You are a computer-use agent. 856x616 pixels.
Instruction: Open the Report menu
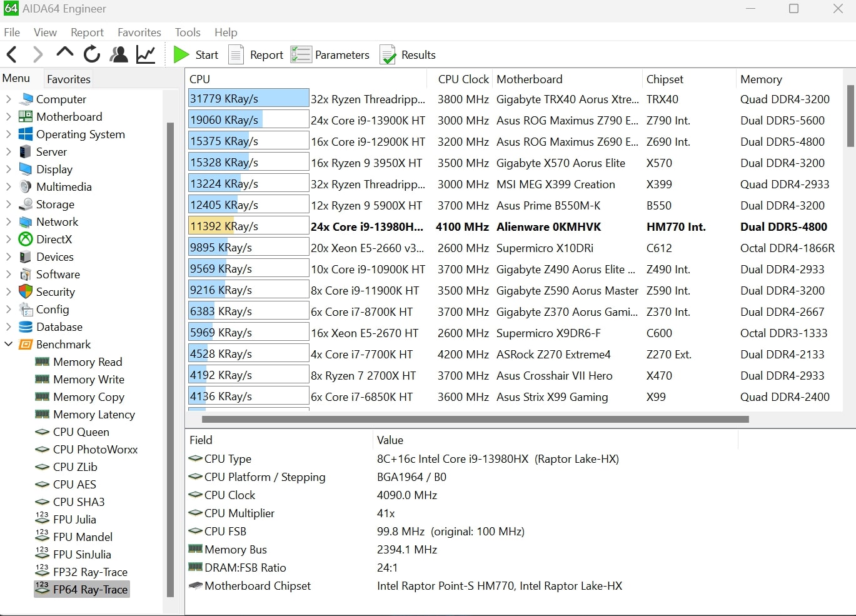pyautogui.click(x=87, y=32)
